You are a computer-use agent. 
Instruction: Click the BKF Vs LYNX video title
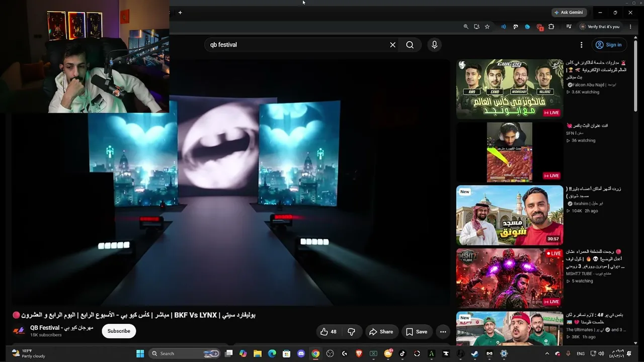[134, 315]
